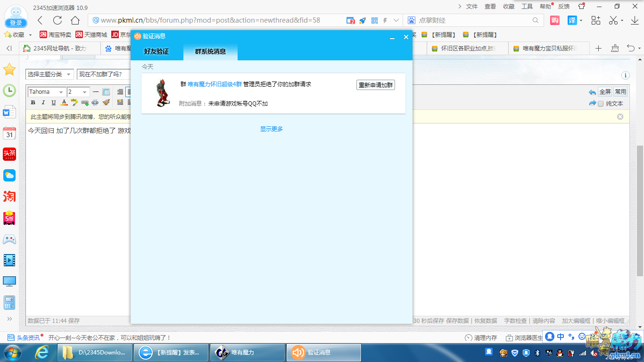Screen dimensions: 644x362
Task: Expand the 选择主题分类 dropdown
Action: (x=50, y=74)
